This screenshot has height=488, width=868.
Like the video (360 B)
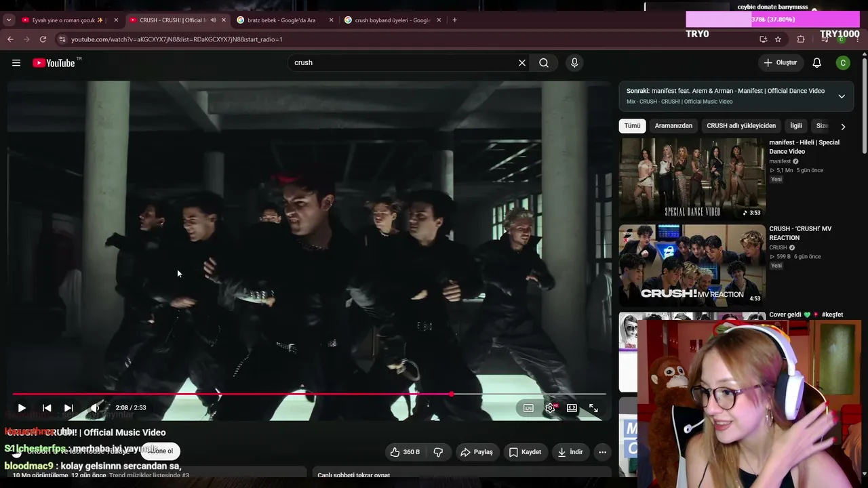405,452
